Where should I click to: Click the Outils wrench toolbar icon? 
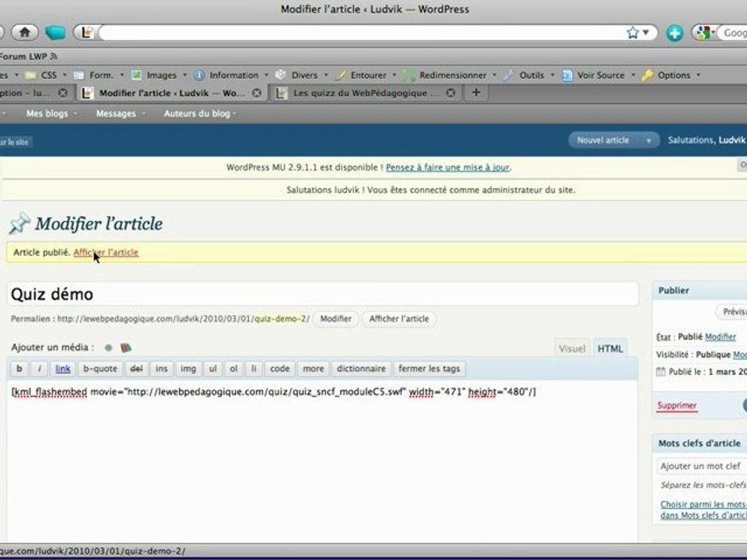coord(509,75)
